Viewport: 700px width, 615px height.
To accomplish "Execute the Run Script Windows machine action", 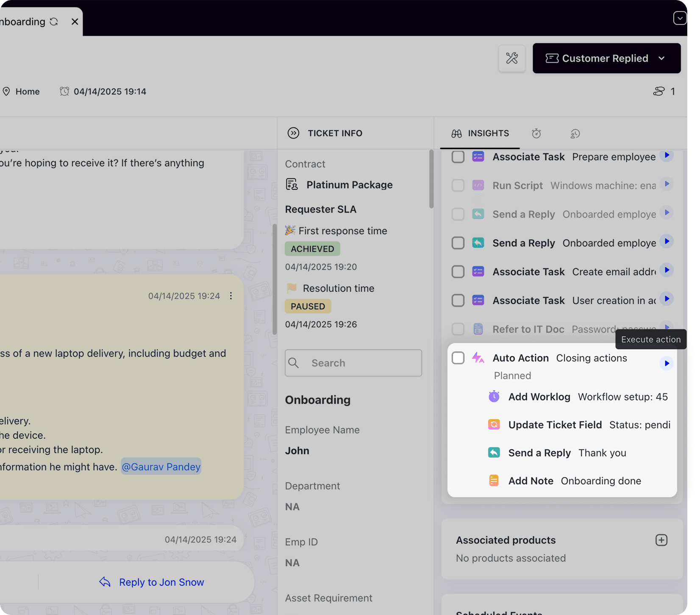I will (x=667, y=184).
